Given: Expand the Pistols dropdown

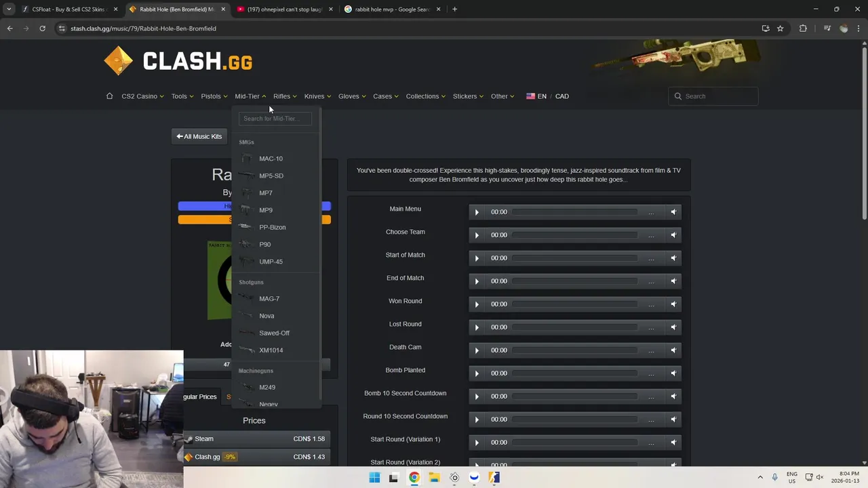Looking at the screenshot, I should 214,96.
